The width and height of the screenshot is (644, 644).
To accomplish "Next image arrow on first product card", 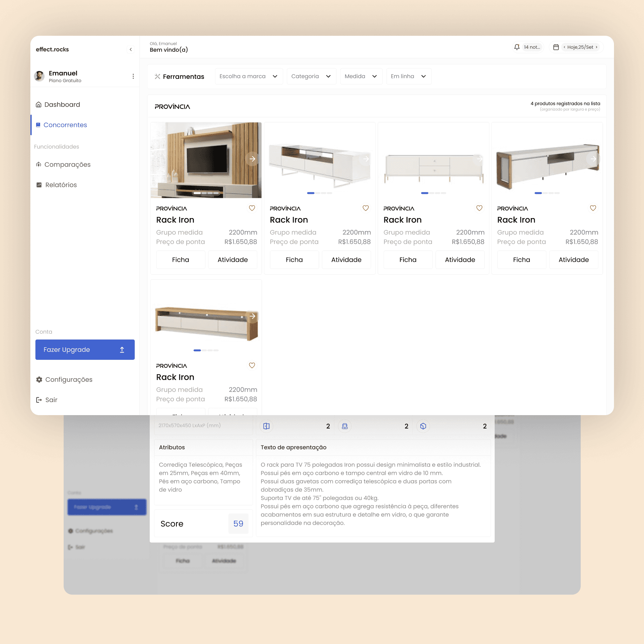I will [252, 159].
